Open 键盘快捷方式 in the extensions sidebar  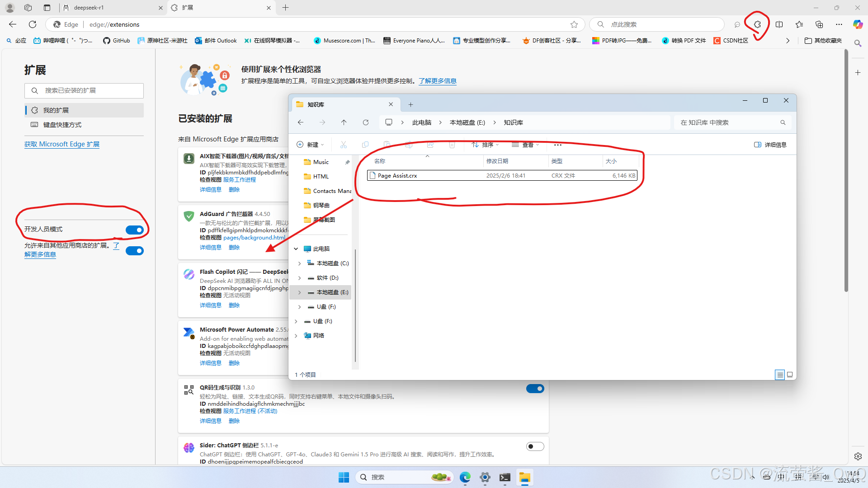(x=84, y=125)
